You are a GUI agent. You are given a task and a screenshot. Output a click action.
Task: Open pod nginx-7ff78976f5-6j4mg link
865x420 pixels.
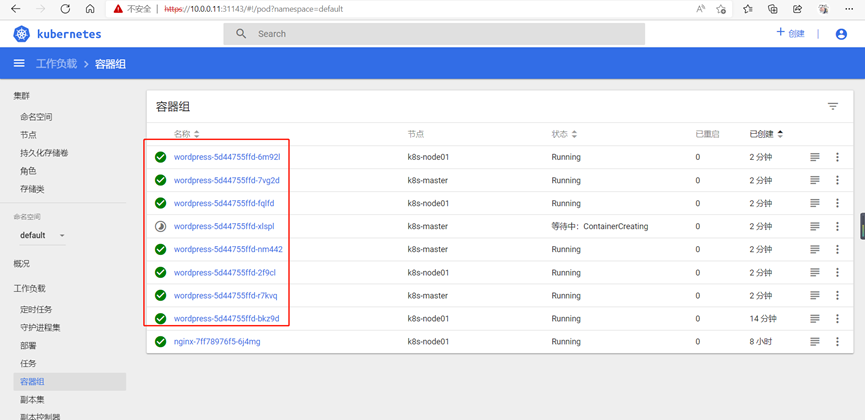[x=217, y=342]
